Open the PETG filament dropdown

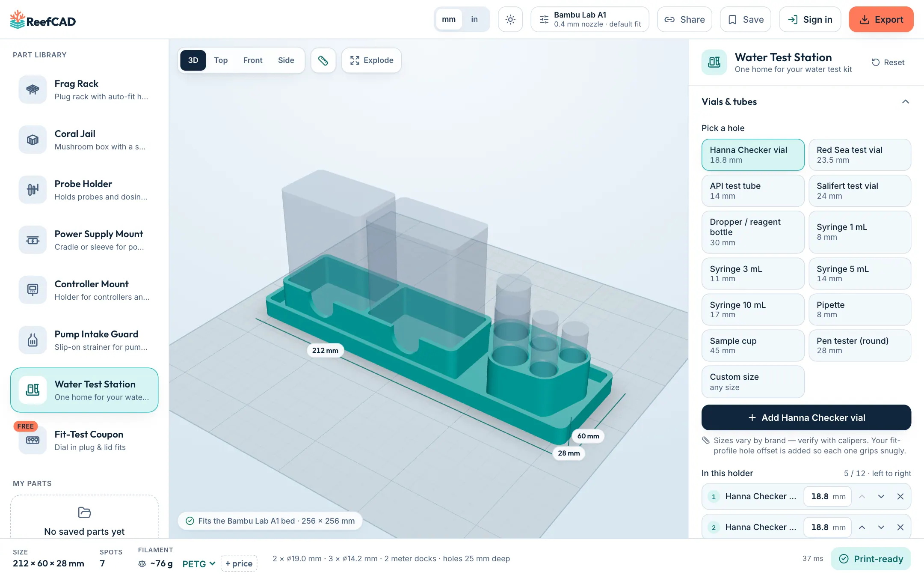pyautogui.click(x=199, y=564)
